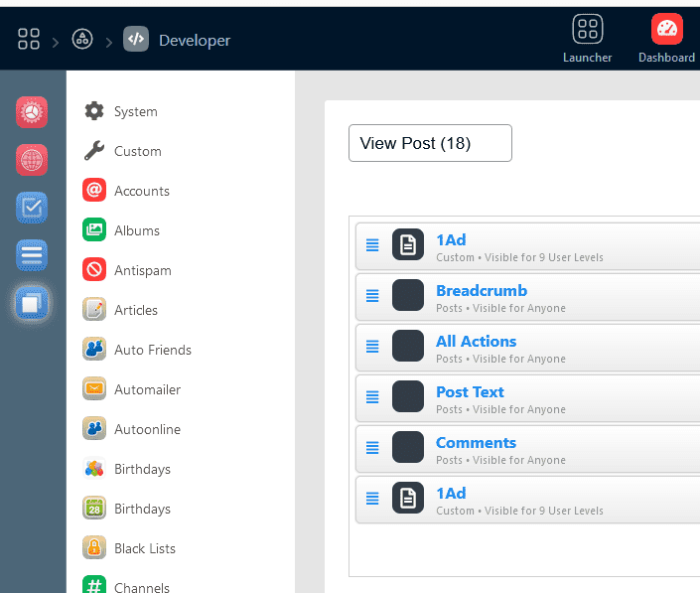The image size is (700, 593).
Task: Click the Post Text block title
Action: click(x=470, y=392)
